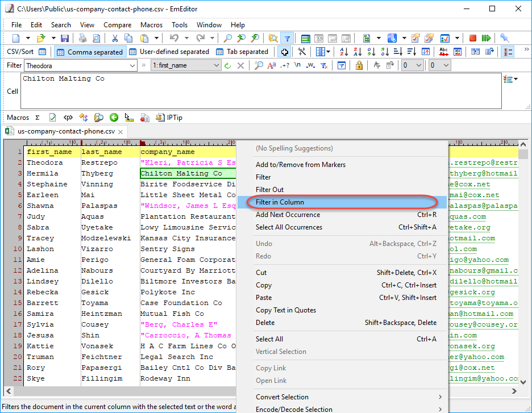
Task: Click the Sigma macro icon
Action: click(38, 118)
